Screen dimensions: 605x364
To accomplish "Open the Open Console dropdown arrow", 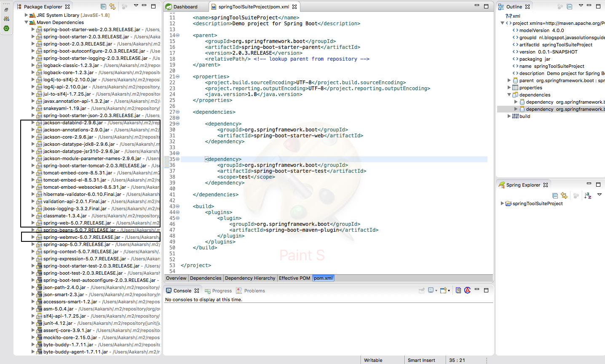I will 449,291.
